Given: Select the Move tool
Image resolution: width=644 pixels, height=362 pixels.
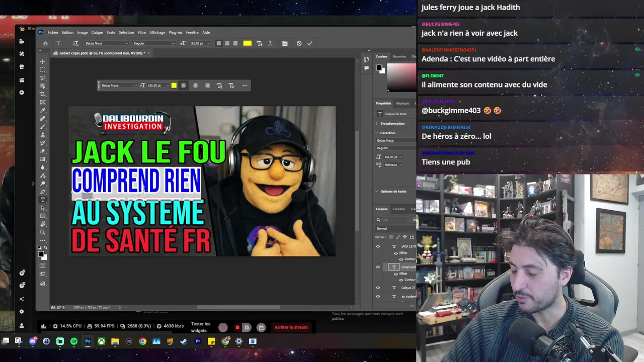Looking at the screenshot, I should (x=43, y=62).
